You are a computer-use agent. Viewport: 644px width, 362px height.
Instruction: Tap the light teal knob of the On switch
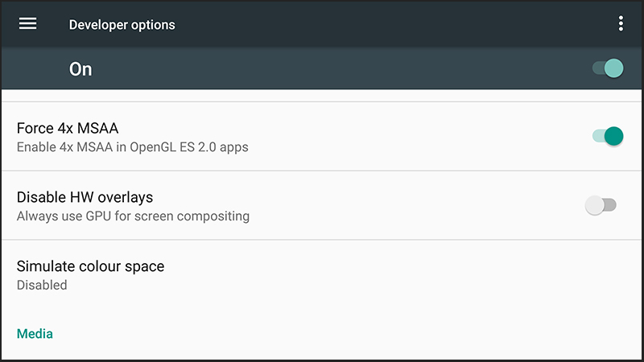tap(614, 68)
